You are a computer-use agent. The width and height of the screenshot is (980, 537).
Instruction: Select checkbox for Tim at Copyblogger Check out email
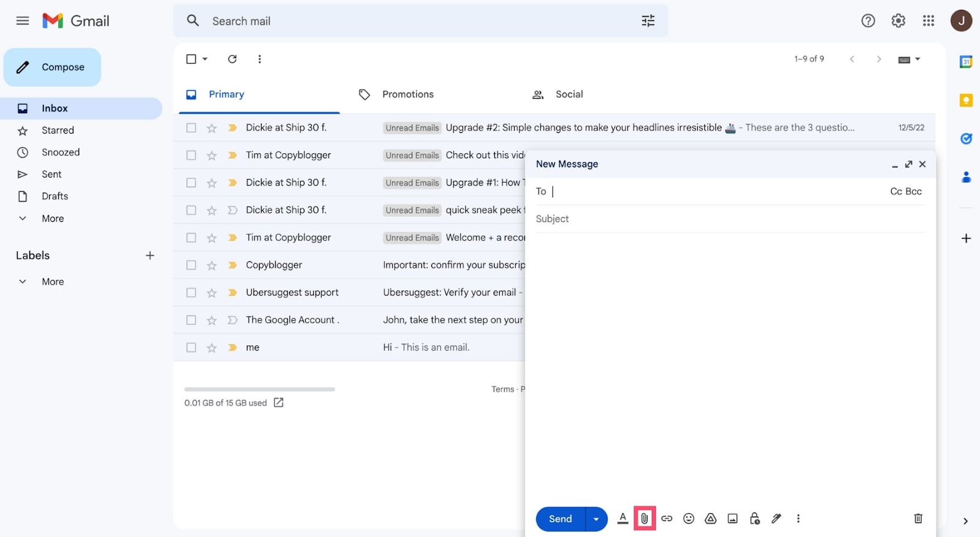coord(191,155)
